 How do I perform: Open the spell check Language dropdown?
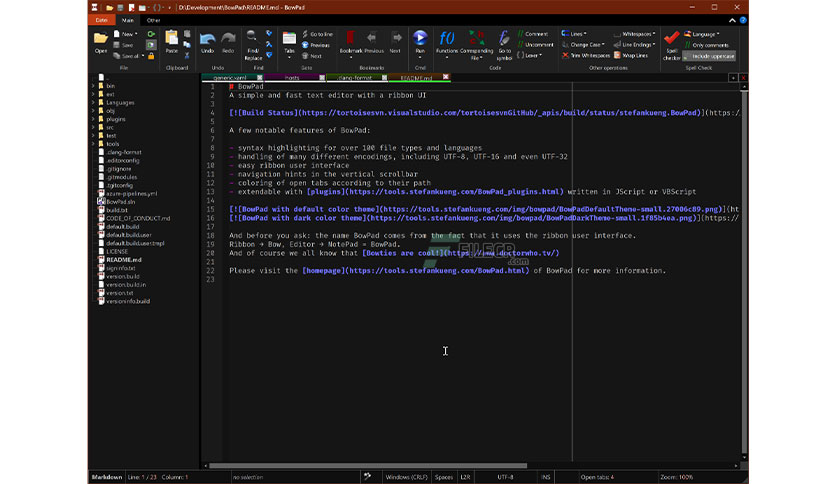click(x=702, y=34)
